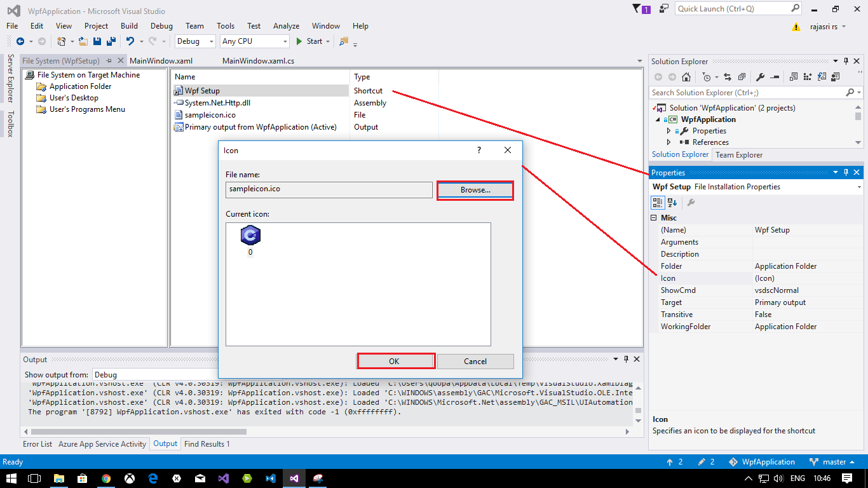Toggle auto-hide pin on Properties panel
This screenshot has height=488, width=868.
(846, 173)
